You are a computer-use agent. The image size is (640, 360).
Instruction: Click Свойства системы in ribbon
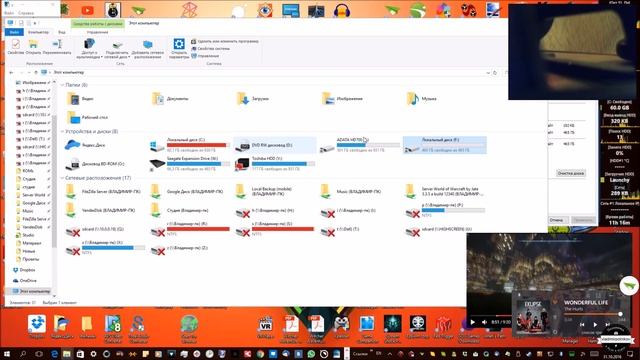[211, 49]
